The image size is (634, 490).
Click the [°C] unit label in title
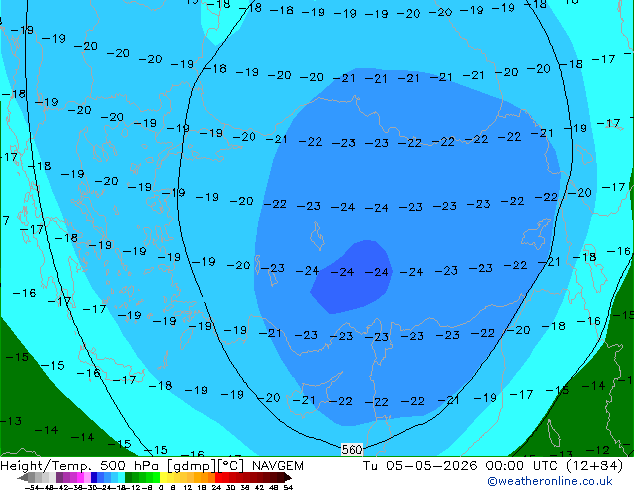point(231,466)
